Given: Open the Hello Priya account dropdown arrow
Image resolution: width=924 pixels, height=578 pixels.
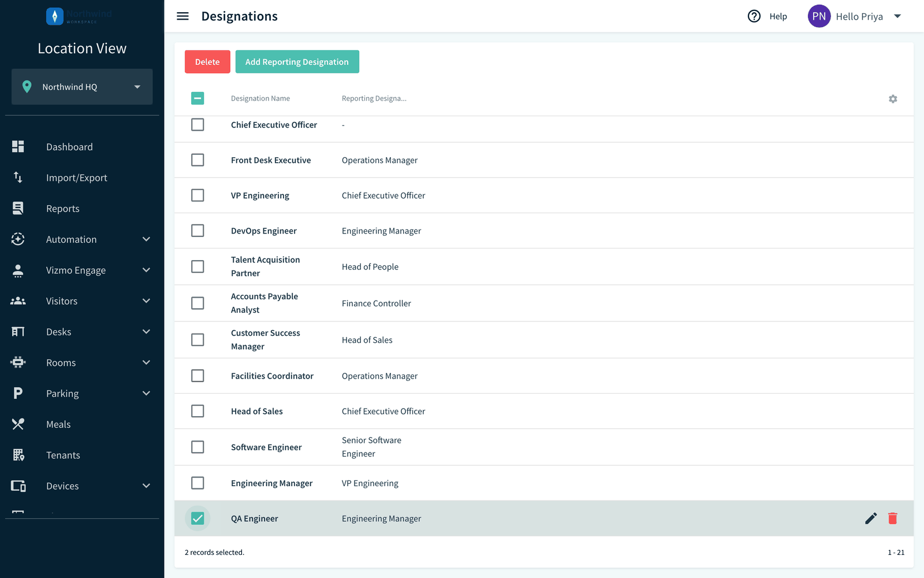Looking at the screenshot, I should point(897,16).
